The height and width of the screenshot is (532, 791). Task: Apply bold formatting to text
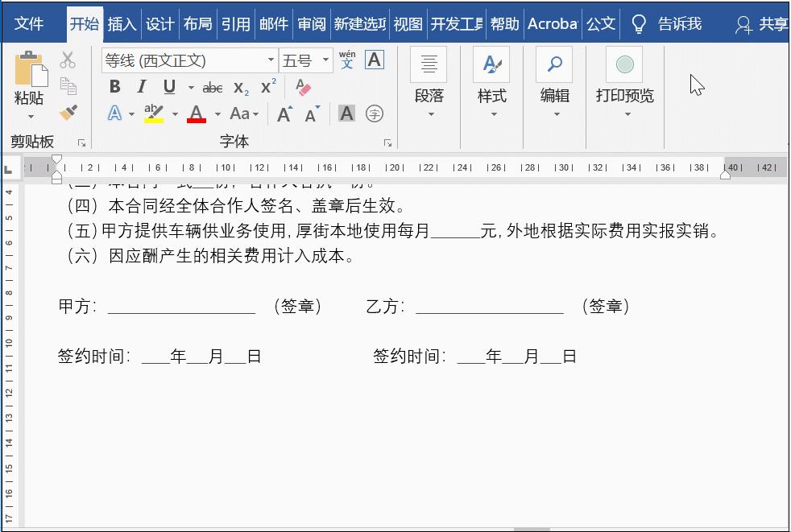(115, 87)
